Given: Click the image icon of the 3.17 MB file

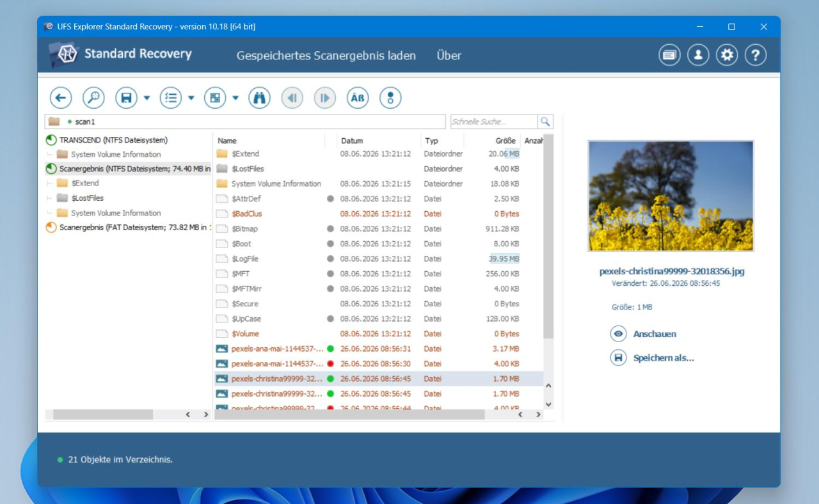Looking at the screenshot, I should 222,349.
